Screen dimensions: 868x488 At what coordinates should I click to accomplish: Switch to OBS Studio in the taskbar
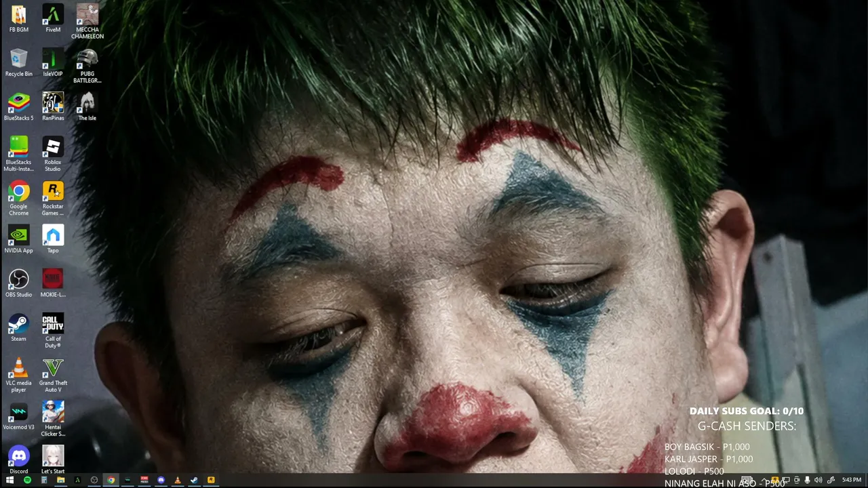(94, 481)
